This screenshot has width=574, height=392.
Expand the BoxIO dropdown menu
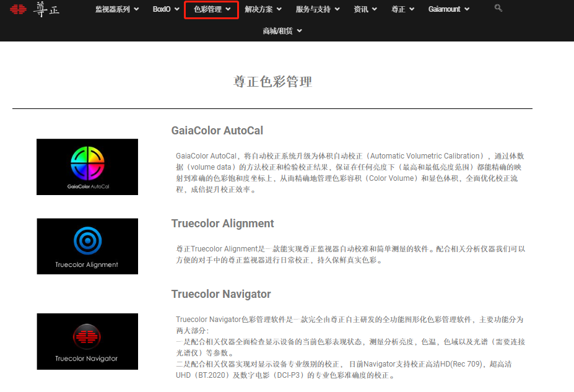click(166, 9)
